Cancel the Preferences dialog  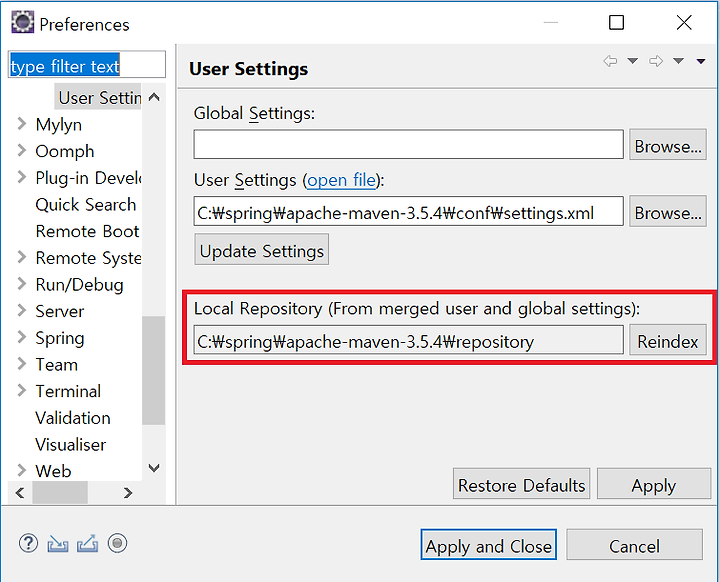pos(635,545)
